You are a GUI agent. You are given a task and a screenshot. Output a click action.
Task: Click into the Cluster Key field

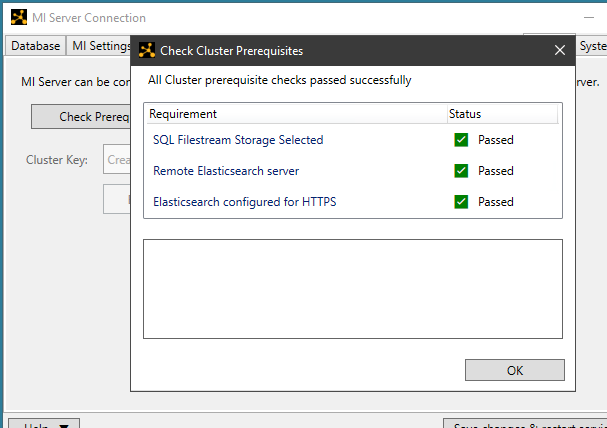click(117, 160)
